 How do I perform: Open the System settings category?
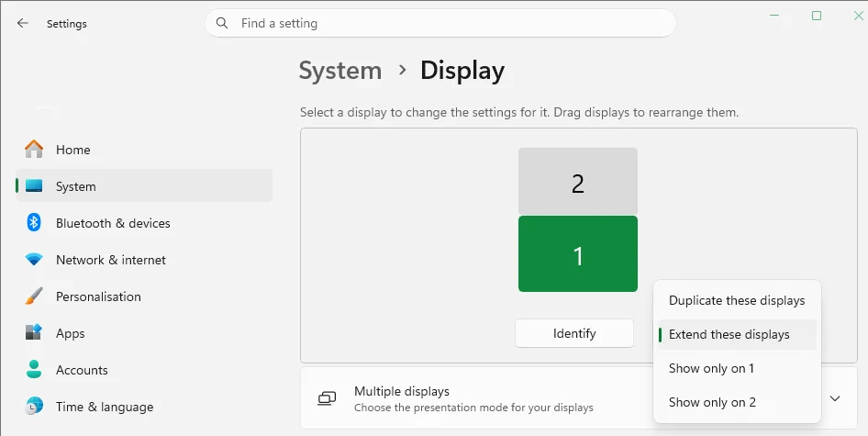(x=144, y=186)
